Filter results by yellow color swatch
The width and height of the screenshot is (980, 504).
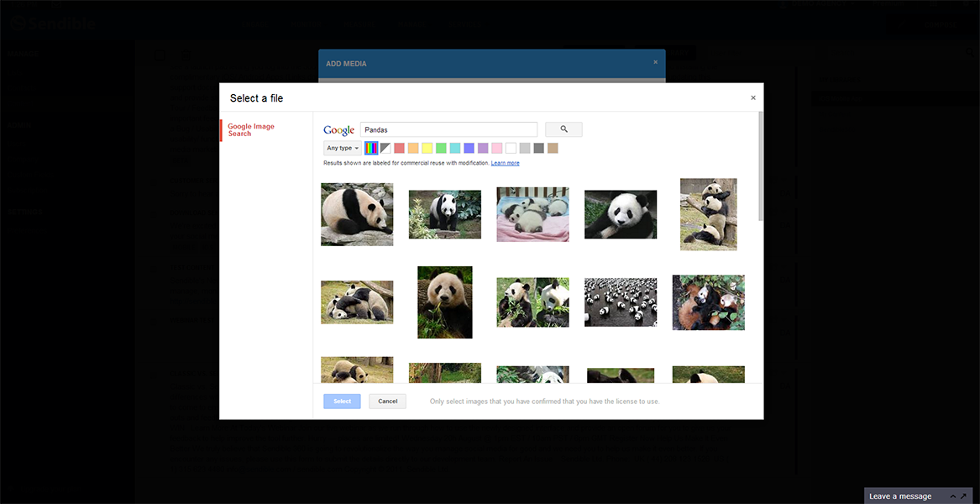(427, 148)
